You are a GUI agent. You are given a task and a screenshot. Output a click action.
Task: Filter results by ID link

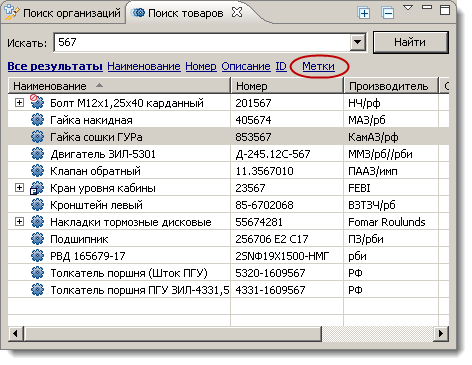tap(281, 66)
